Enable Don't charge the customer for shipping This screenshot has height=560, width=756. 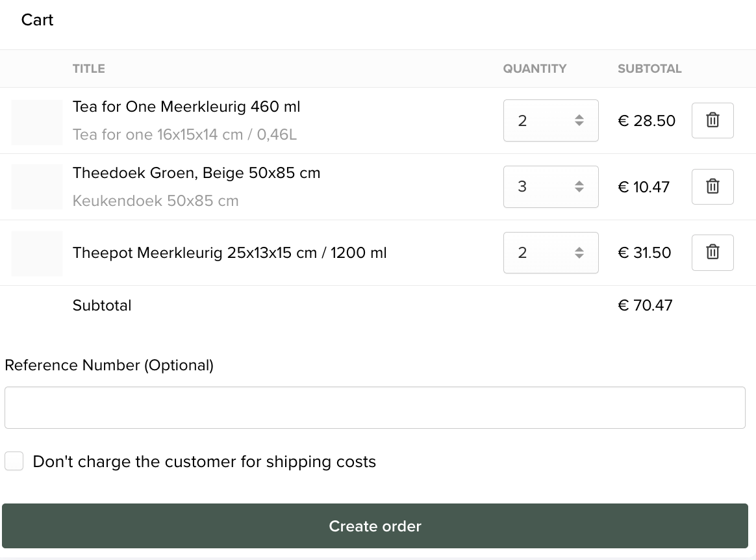[14, 461]
